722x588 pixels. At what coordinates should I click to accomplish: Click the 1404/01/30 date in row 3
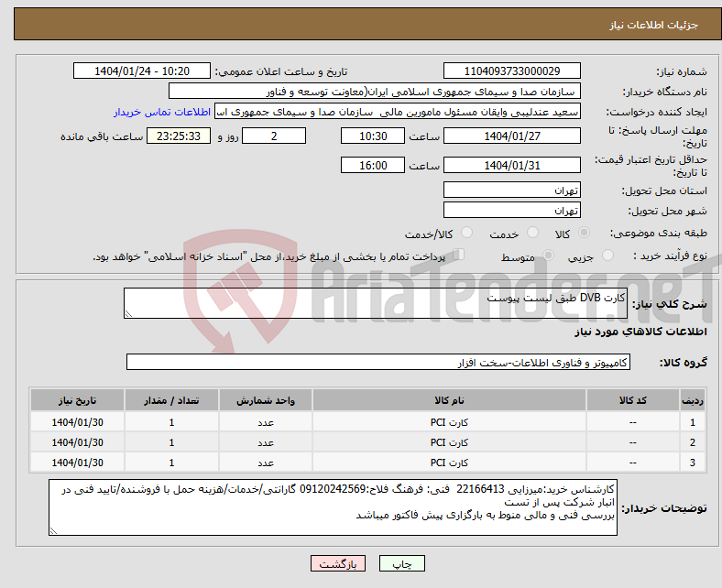coord(77,463)
